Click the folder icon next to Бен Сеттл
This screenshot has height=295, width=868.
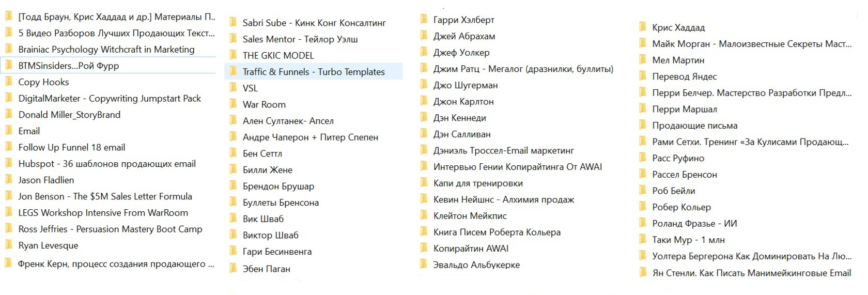234,153
